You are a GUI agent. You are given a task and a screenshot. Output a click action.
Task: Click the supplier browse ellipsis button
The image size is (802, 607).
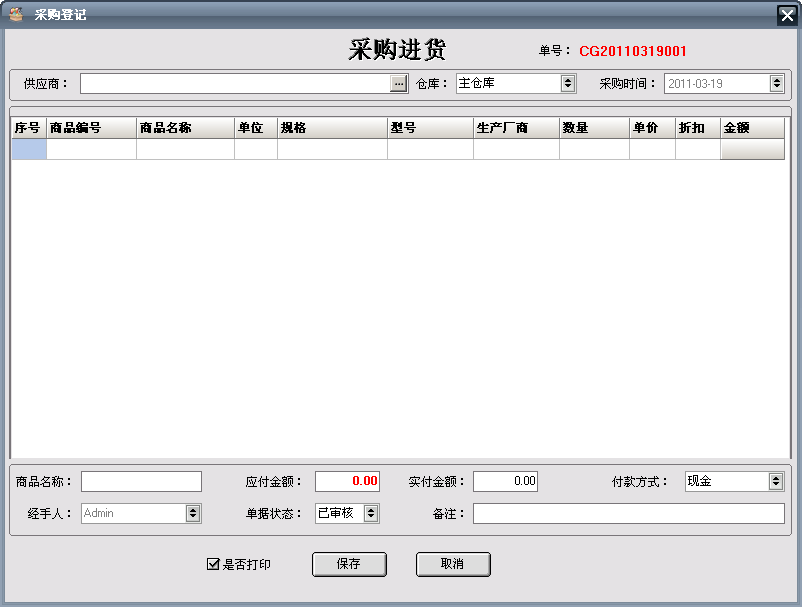399,84
